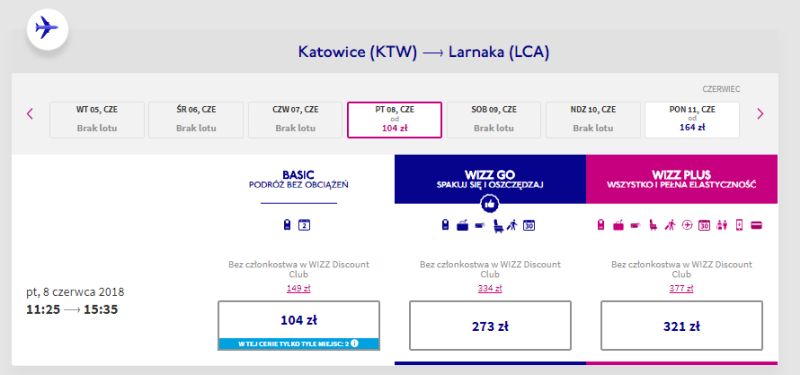This screenshot has height=375, width=800.
Task: Show later dates with the right arrow
Action: pyautogui.click(x=760, y=114)
